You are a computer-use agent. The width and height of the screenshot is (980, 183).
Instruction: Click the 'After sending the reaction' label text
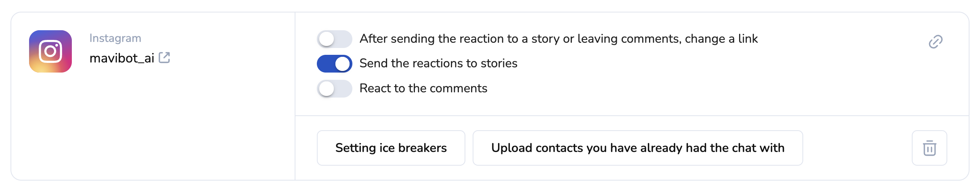[x=558, y=39]
